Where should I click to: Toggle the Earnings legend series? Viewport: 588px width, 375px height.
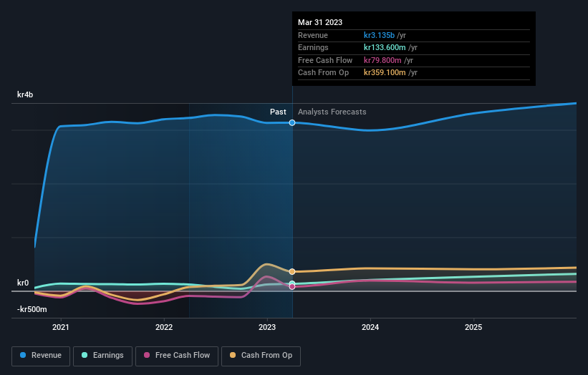tap(102, 356)
